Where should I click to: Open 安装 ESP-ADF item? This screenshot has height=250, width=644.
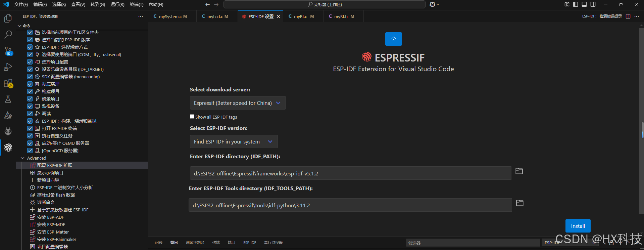click(x=50, y=217)
